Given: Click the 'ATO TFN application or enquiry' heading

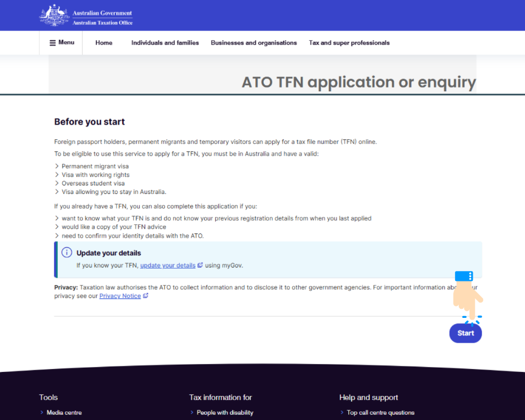Looking at the screenshot, I should [359, 82].
